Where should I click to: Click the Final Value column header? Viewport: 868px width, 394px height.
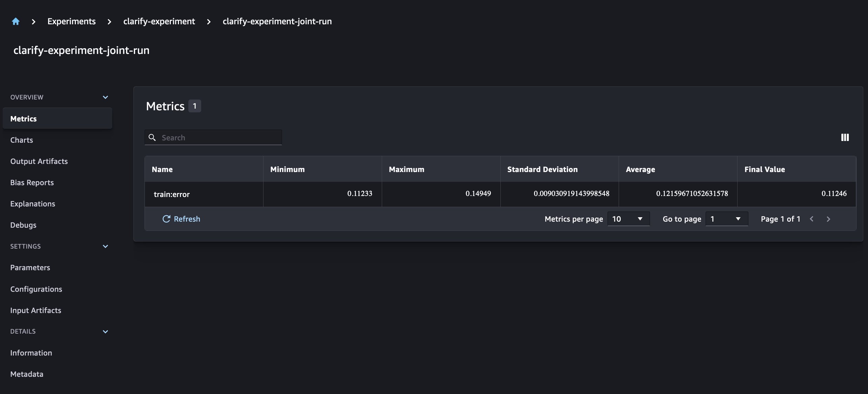(765, 169)
